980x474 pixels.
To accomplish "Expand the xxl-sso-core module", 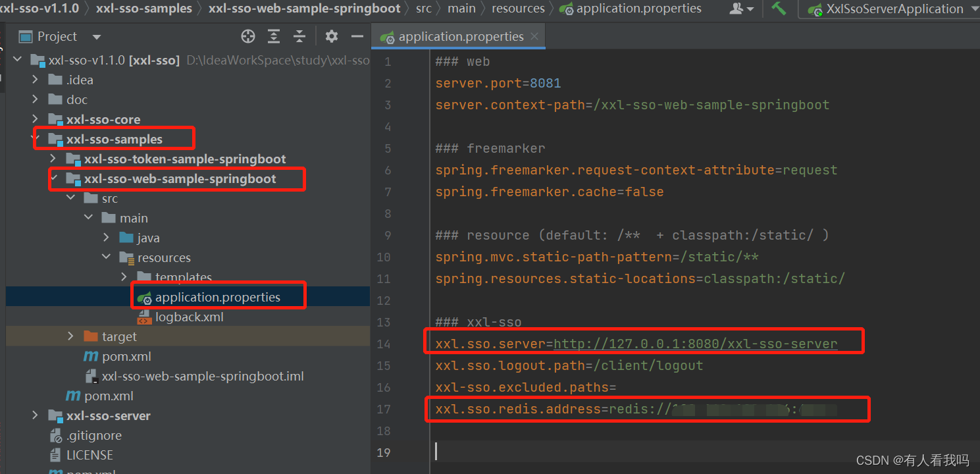I will (x=36, y=119).
